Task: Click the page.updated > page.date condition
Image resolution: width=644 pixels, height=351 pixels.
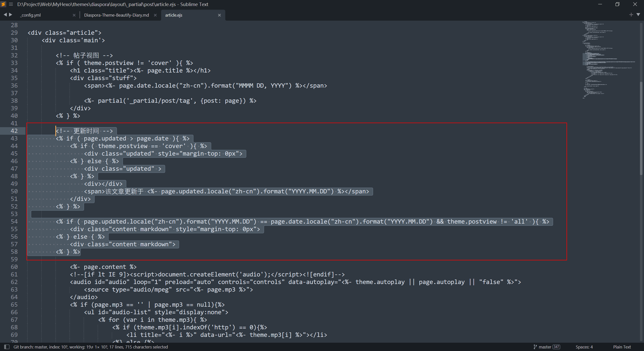Action: click(123, 138)
